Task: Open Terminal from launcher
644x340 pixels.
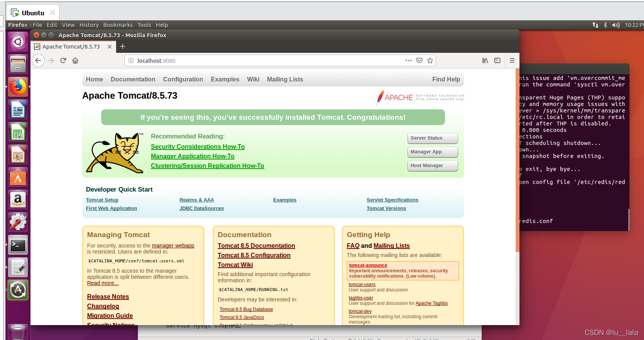Action: click(x=18, y=245)
